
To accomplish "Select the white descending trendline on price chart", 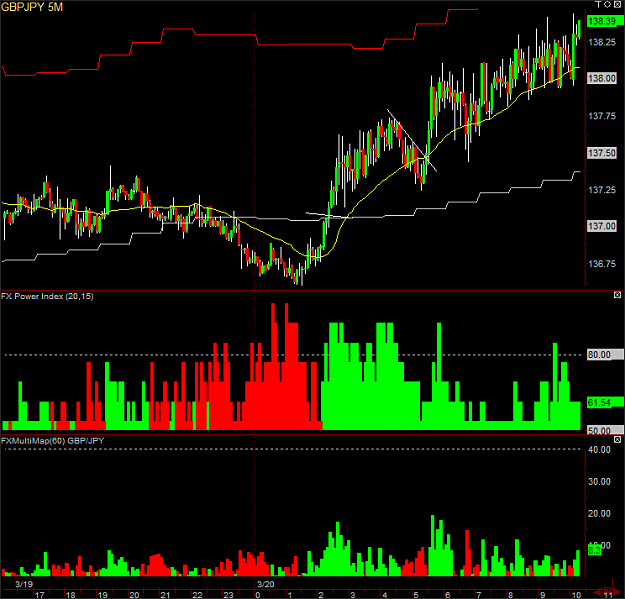I will [x=412, y=140].
